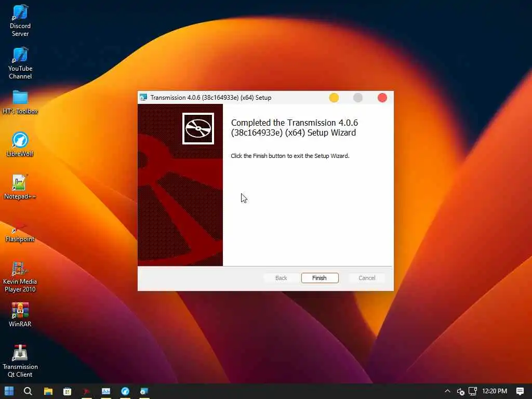Open the blue picture app in taskbar
The width and height of the screenshot is (532, 399).
tap(106, 391)
